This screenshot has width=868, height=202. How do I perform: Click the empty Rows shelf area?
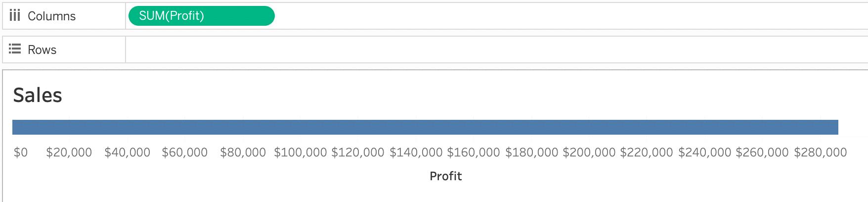click(x=494, y=50)
